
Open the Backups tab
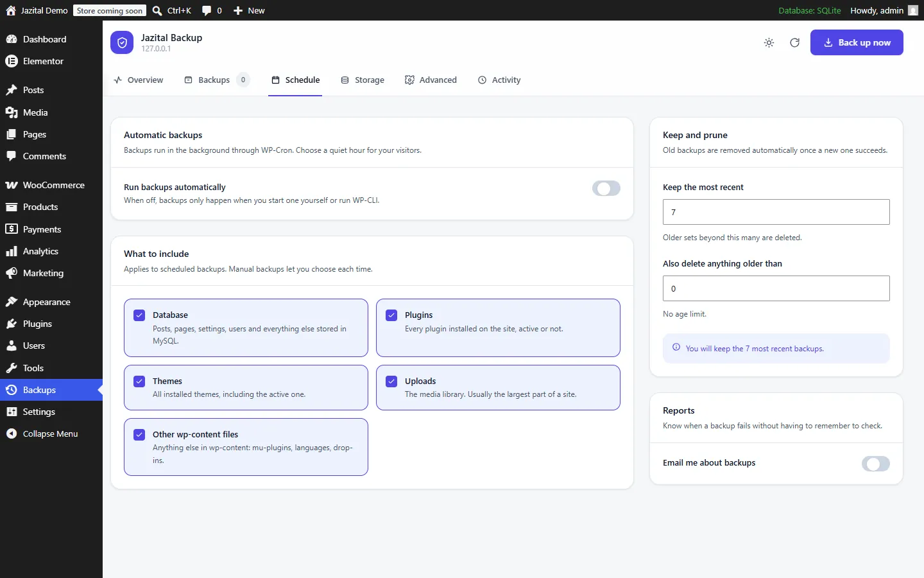(x=217, y=80)
